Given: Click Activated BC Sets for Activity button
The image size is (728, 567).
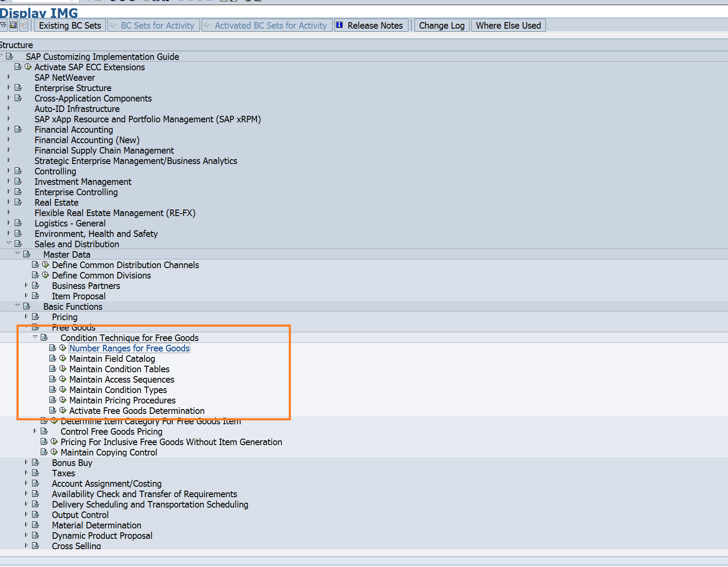Looking at the screenshot, I should pos(267,26).
